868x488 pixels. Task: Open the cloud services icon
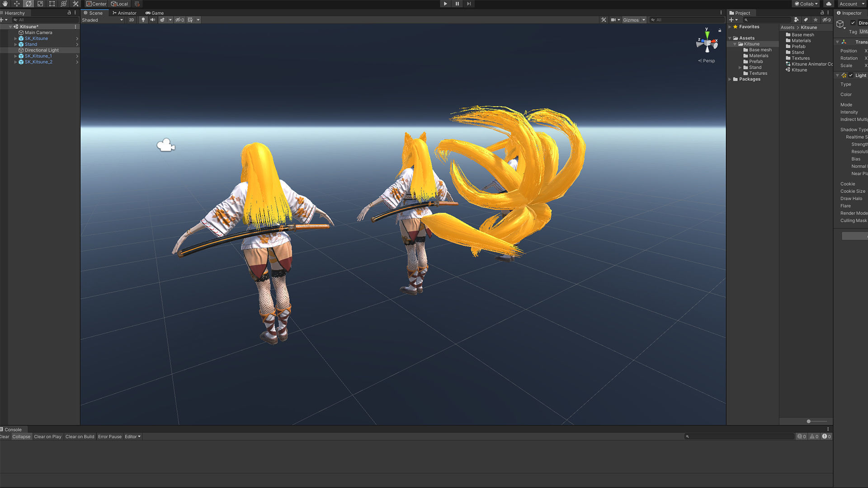tap(829, 4)
